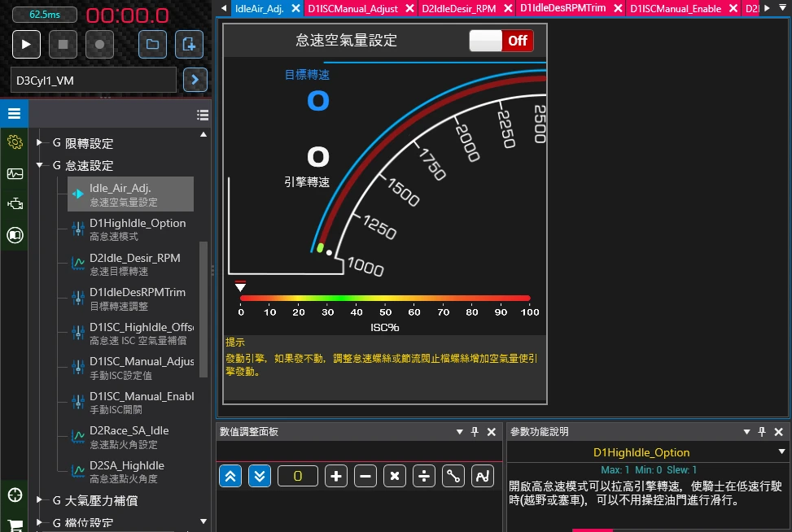Click the double-down decrease button in 數值調整面板
The height and width of the screenshot is (532, 792).
tap(260, 476)
